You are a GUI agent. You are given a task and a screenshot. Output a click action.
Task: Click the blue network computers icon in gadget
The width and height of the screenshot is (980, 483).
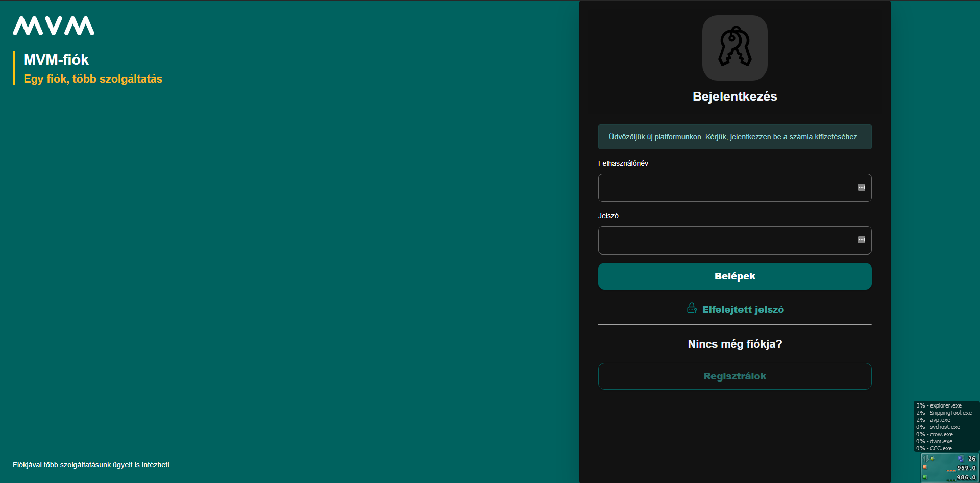tap(961, 459)
